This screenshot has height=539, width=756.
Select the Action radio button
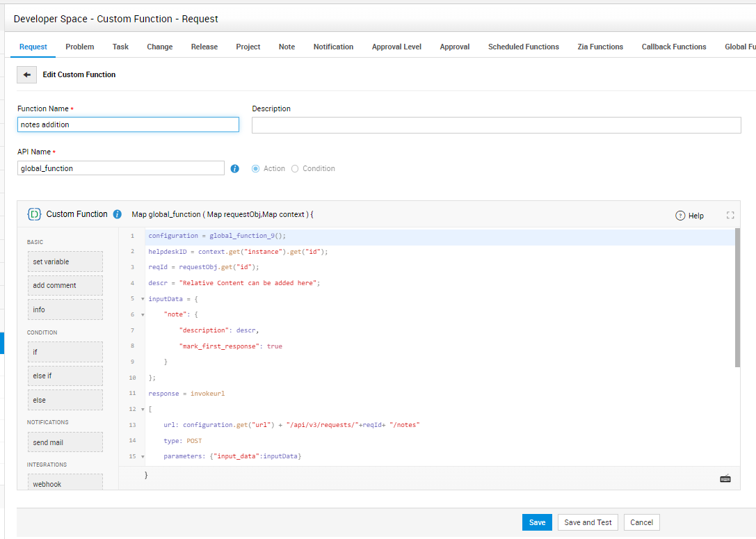tap(255, 168)
